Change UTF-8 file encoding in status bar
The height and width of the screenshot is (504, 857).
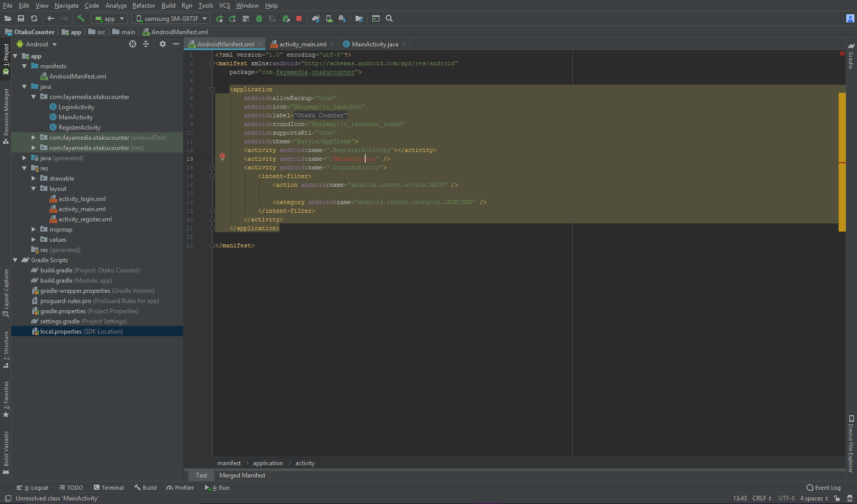pyautogui.click(x=786, y=498)
